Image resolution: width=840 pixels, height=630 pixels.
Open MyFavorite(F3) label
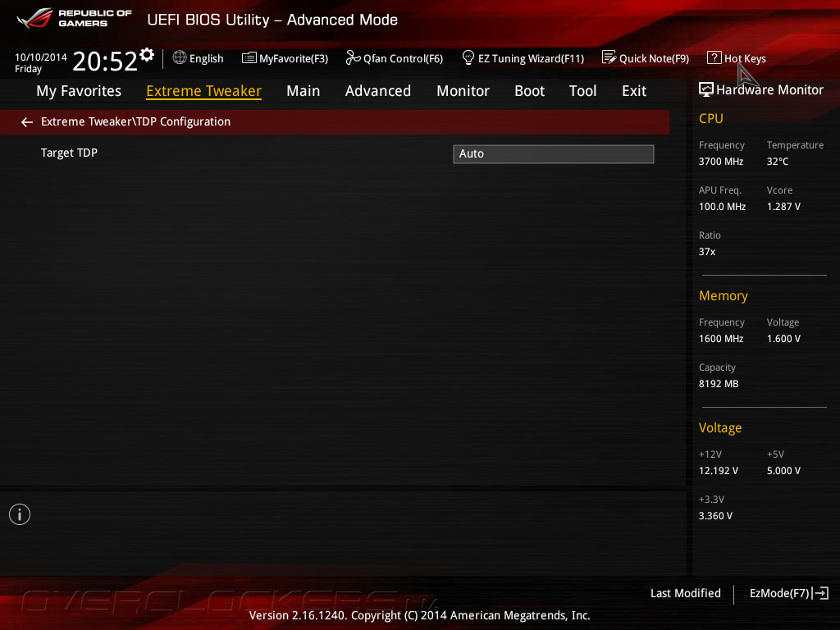(294, 58)
